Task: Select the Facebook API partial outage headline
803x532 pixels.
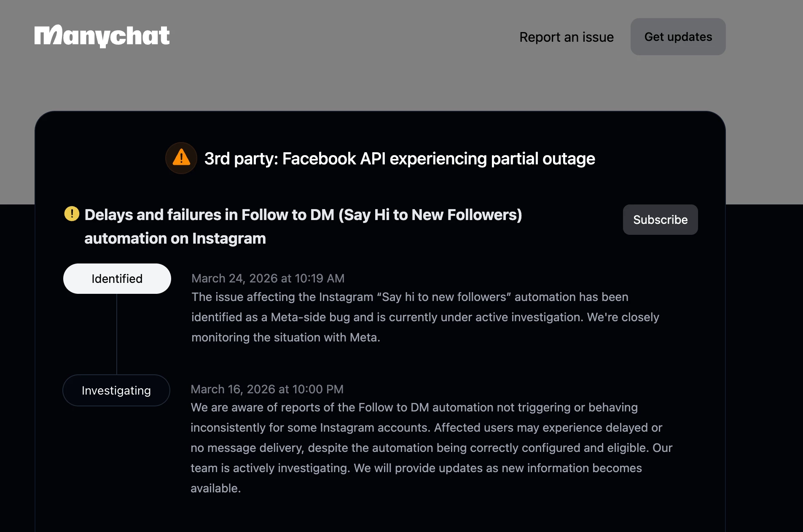Action: coord(399,159)
